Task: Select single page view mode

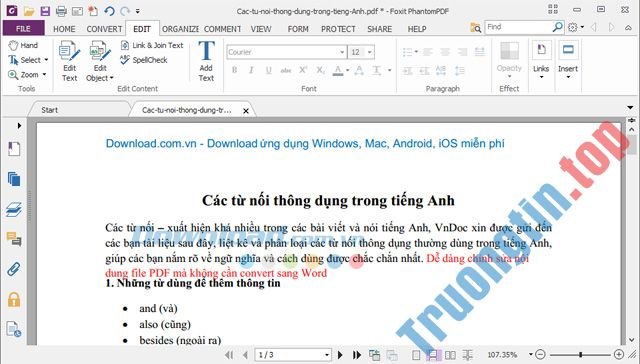Action: pos(416,355)
